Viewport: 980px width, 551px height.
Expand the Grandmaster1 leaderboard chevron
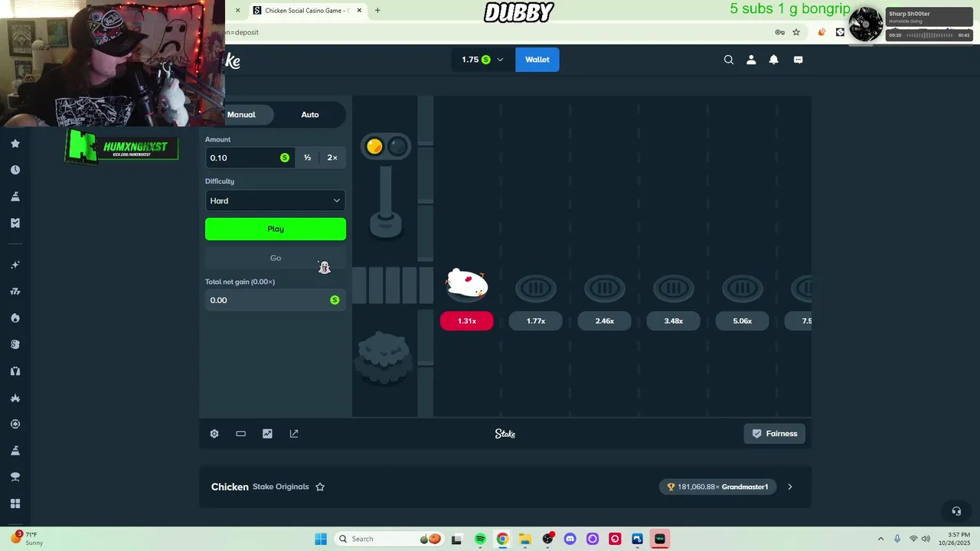pyautogui.click(x=790, y=487)
